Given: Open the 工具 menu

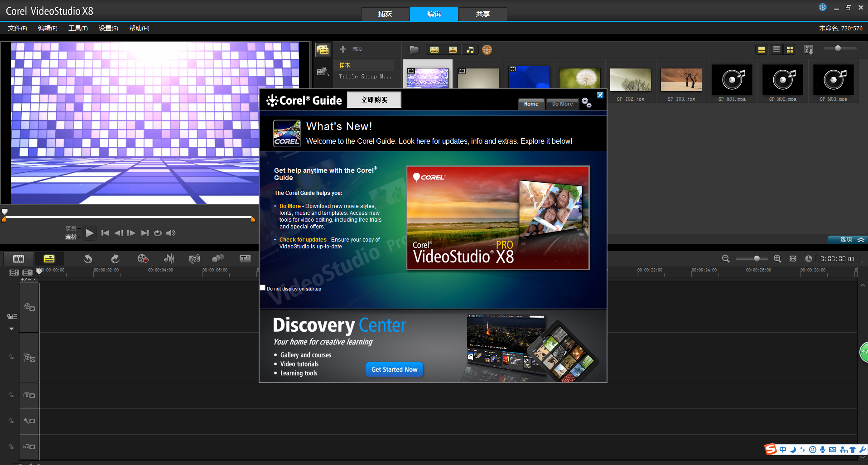Looking at the screenshot, I should point(78,28).
